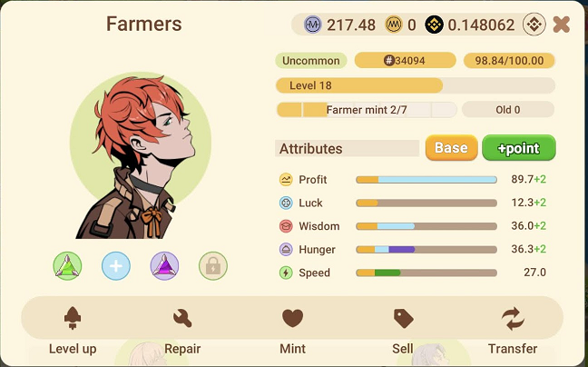Click the red-haired farmer portrait
Image resolution: width=588 pixels, height=367 pixels.
point(141,155)
